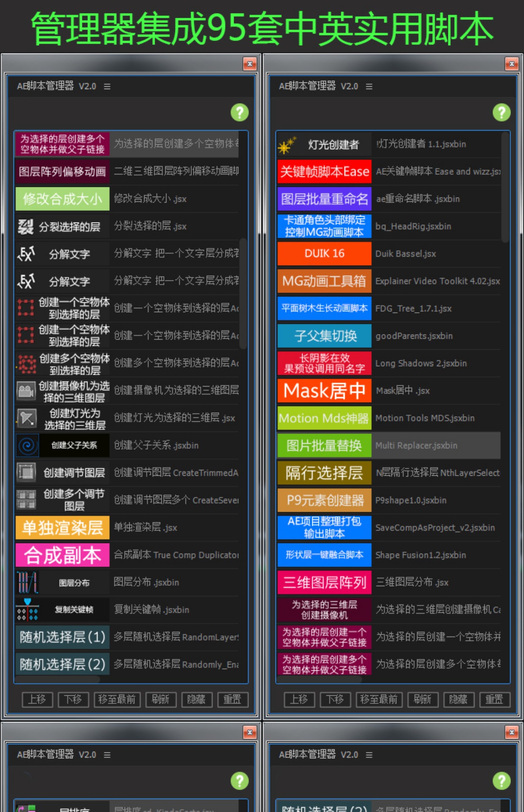This screenshot has height=812, width=524.
Task: Run the 子父集切换 script button
Action: tap(325, 336)
